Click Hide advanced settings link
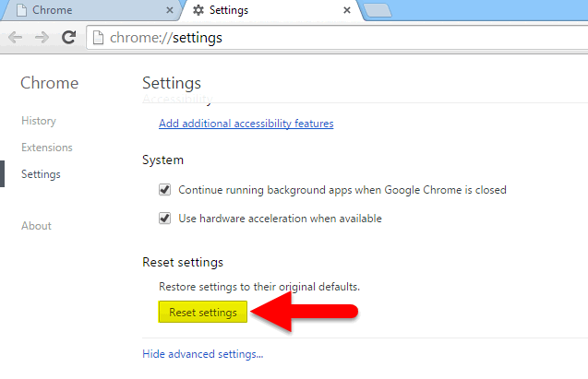 [202, 354]
